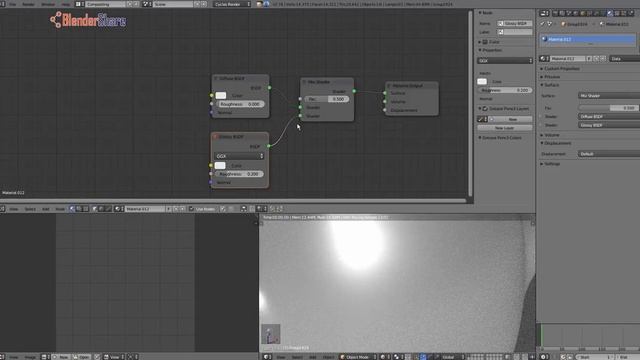Click the properties editor type icon

click(x=544, y=13)
